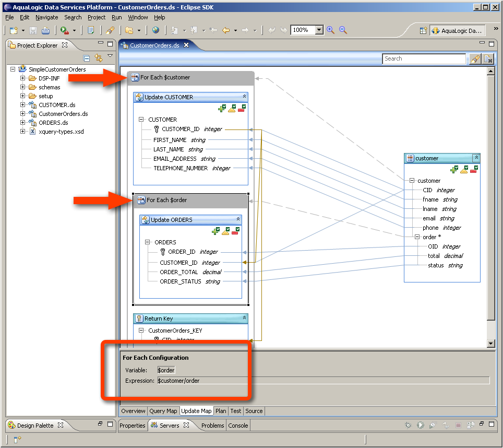
Task: Open the File menu
Action: coord(9,17)
